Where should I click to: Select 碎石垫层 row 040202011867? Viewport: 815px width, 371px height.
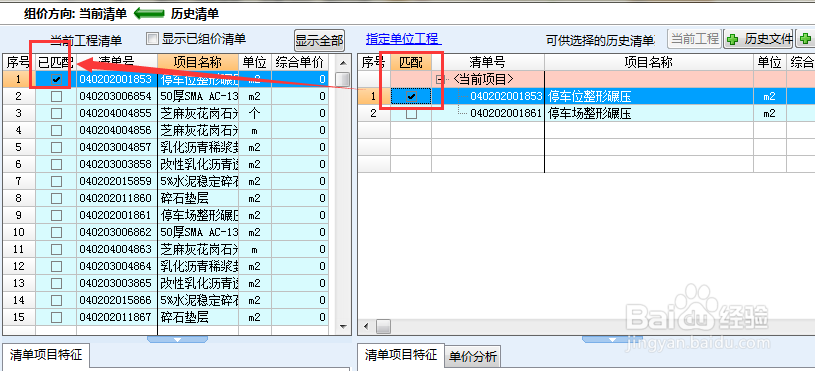point(166,317)
